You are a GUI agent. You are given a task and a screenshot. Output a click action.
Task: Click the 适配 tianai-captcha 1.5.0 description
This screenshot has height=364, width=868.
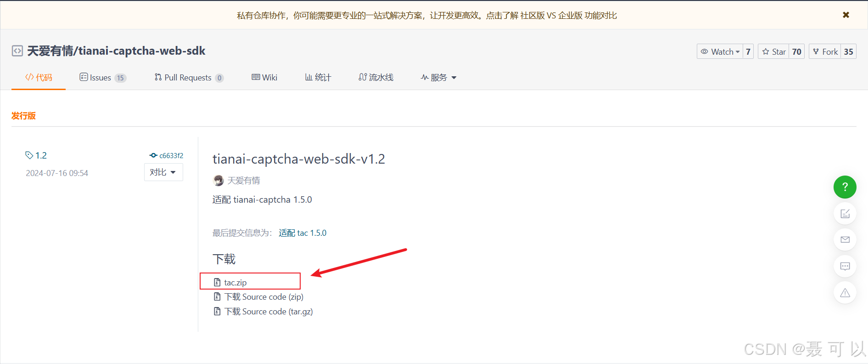[x=262, y=200]
